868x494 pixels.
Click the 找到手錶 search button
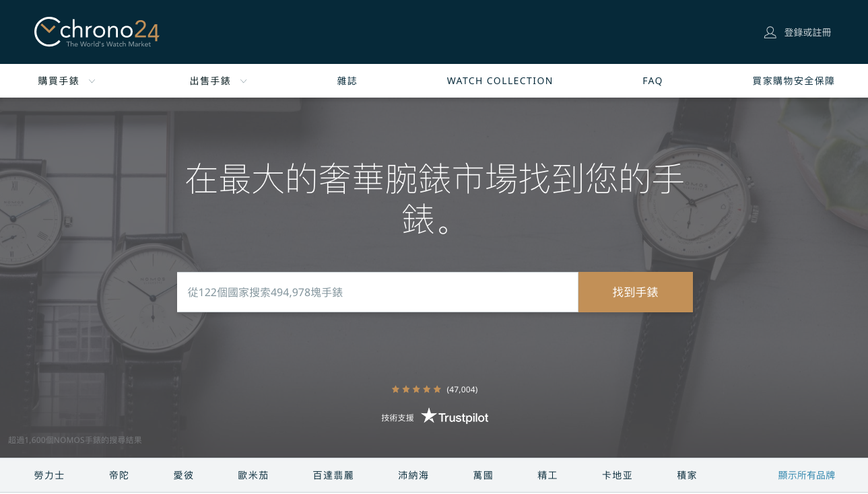636,292
